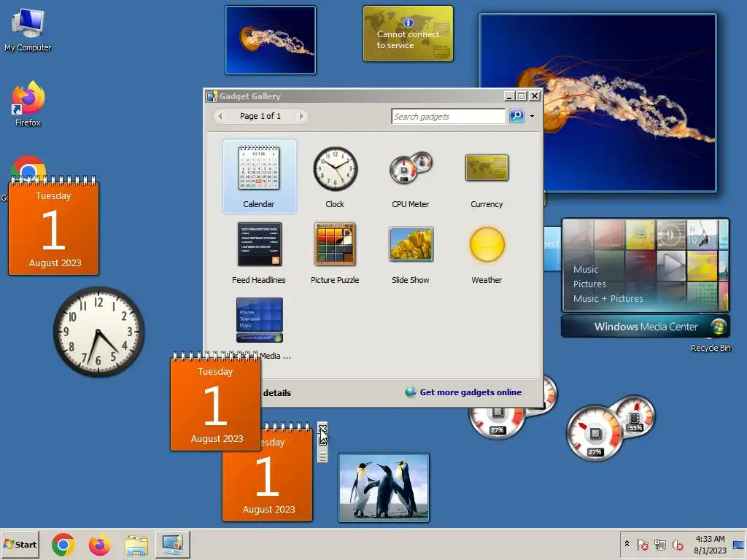Select Music + Pictures in Media Center gadget
Screen dimensions: 747x560
coord(608,298)
